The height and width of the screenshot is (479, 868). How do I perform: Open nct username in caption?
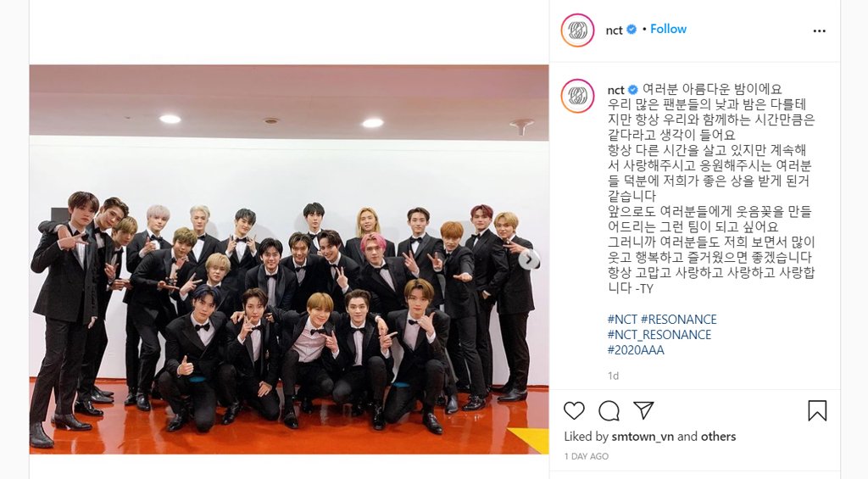615,90
